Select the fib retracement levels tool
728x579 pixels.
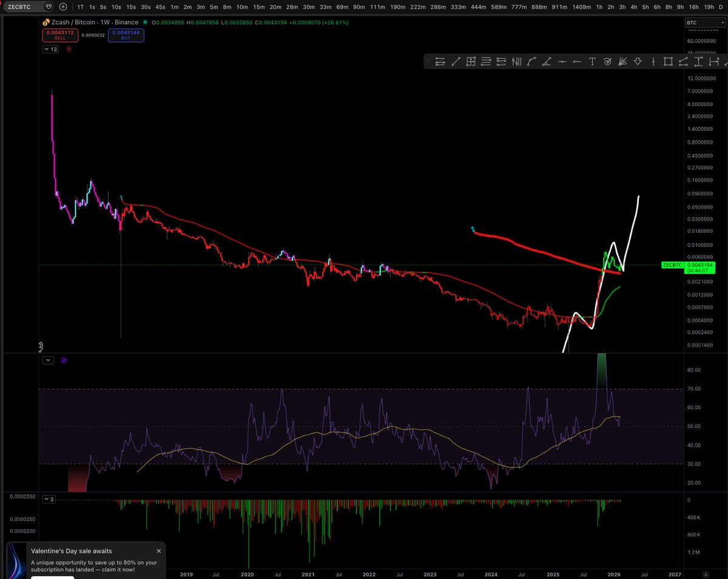click(x=501, y=61)
